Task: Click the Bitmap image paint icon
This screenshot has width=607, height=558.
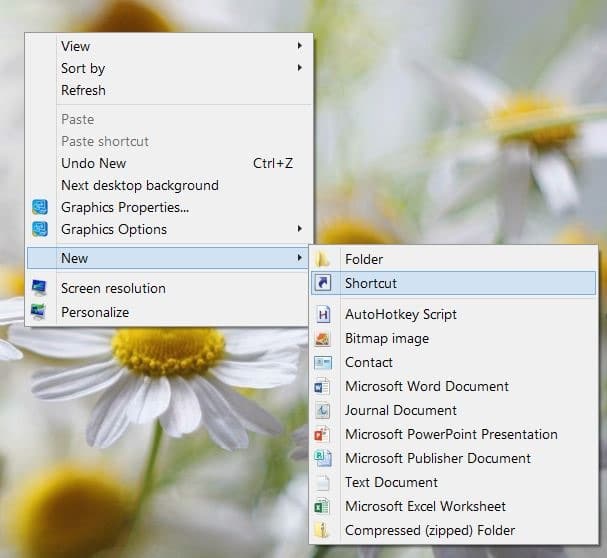Action: pos(322,338)
